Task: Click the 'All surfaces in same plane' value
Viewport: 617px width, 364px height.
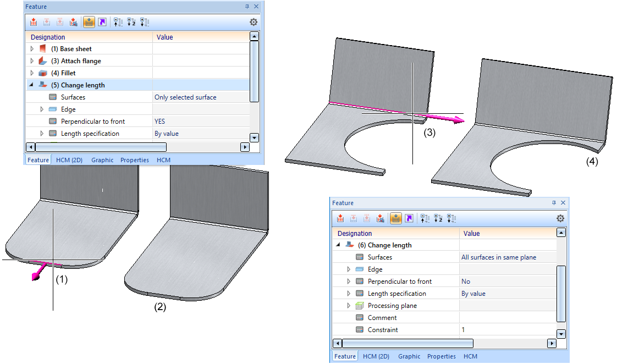Action: [499, 257]
